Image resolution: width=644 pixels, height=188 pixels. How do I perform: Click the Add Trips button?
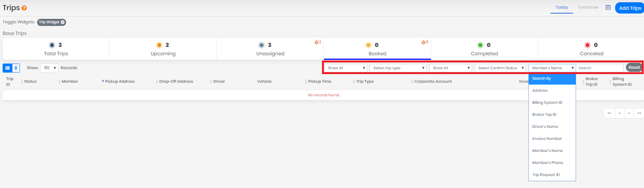tap(630, 8)
